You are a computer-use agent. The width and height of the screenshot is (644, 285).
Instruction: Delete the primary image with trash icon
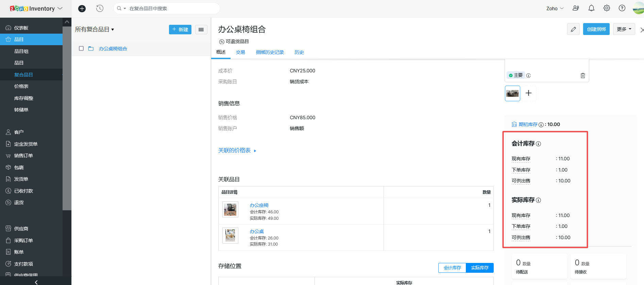tap(583, 75)
